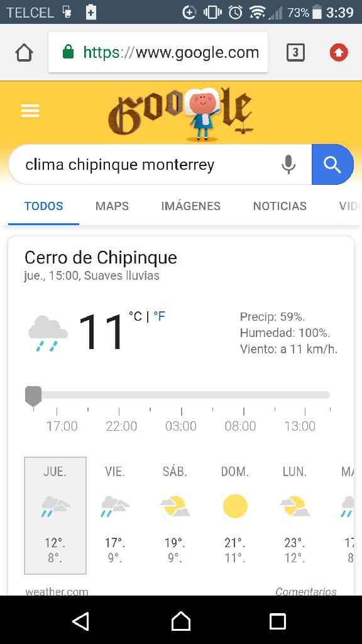The width and height of the screenshot is (362, 644).
Task: Tap the sunny icon under DOM.
Action: tap(235, 506)
